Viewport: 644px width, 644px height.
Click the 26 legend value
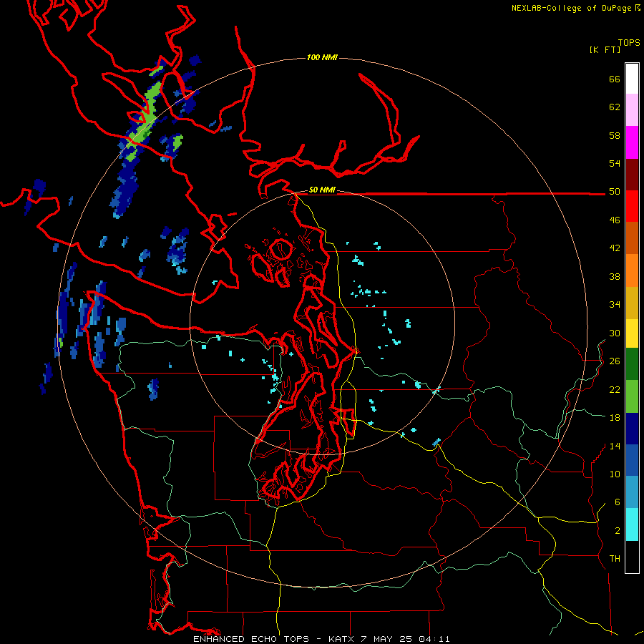[x=615, y=361]
